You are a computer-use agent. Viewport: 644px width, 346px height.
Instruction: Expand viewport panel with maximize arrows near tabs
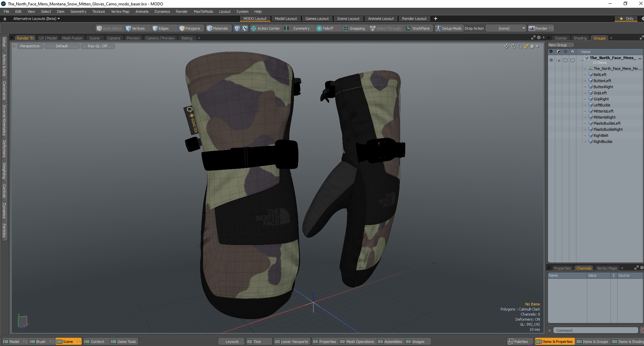pyautogui.click(x=533, y=38)
